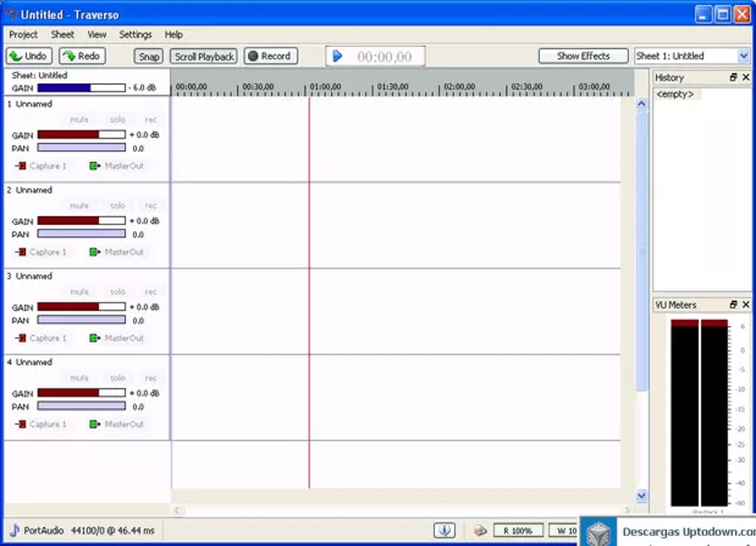The height and width of the screenshot is (546, 756).
Task: Mute track 1 Unnamed
Action: (x=79, y=119)
